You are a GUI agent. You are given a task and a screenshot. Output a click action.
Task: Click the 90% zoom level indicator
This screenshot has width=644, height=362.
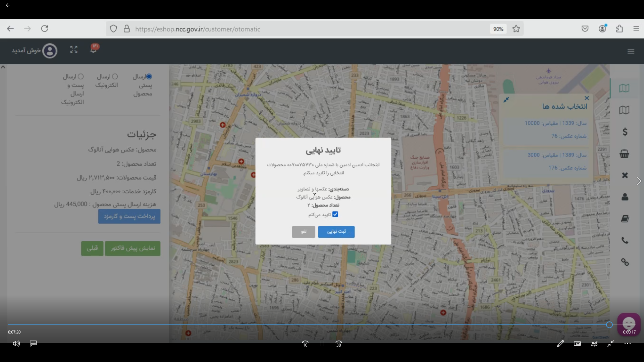(x=498, y=29)
